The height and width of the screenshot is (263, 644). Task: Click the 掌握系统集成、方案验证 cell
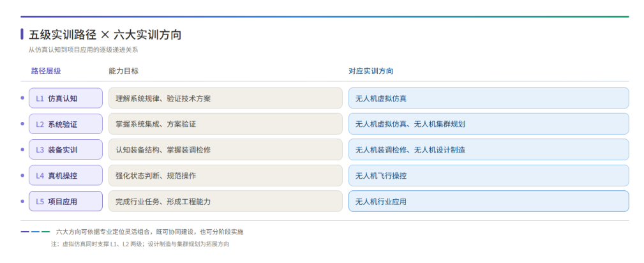225,124
